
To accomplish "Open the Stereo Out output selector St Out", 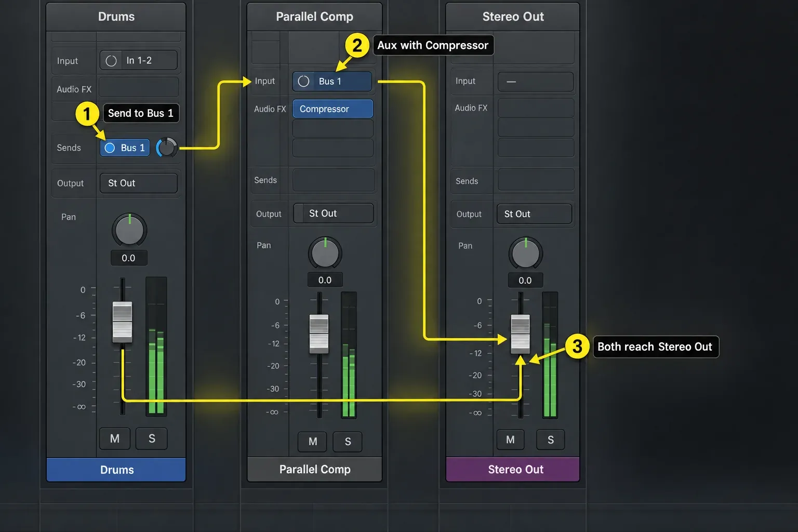I will pyautogui.click(x=535, y=214).
